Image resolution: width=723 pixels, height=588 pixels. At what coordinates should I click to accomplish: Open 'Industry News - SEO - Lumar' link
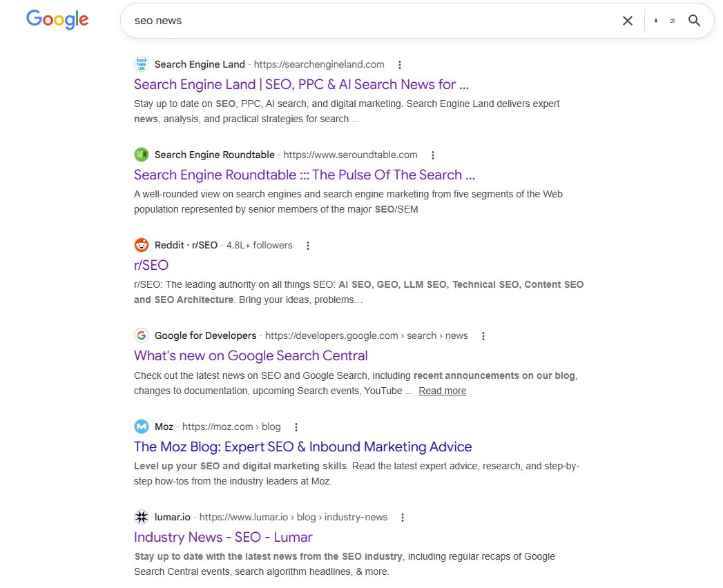click(223, 537)
